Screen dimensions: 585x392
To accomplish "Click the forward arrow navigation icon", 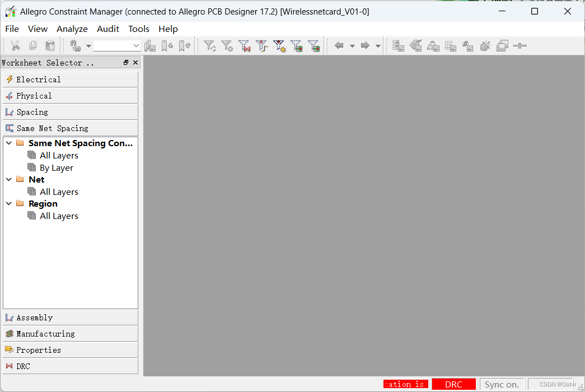I will coord(365,46).
